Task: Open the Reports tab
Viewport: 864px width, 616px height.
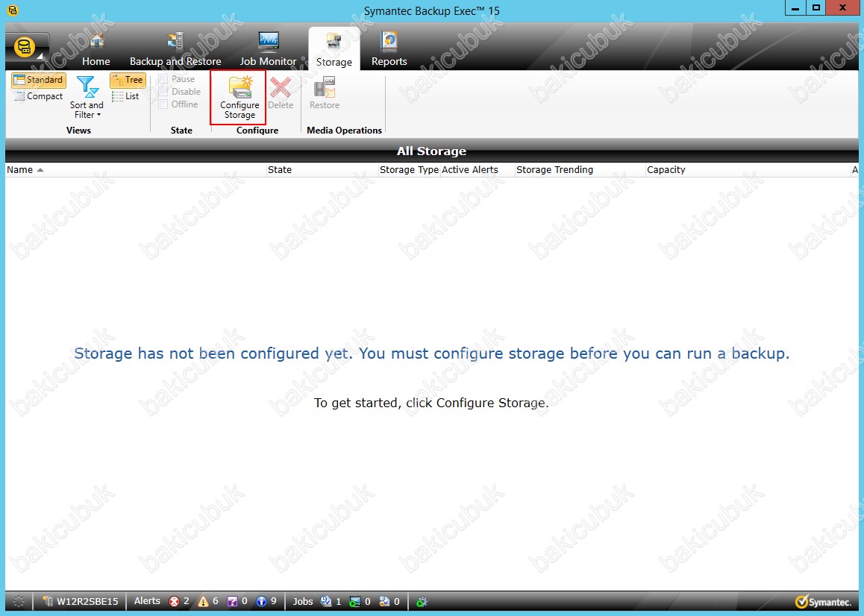Action: click(x=389, y=49)
